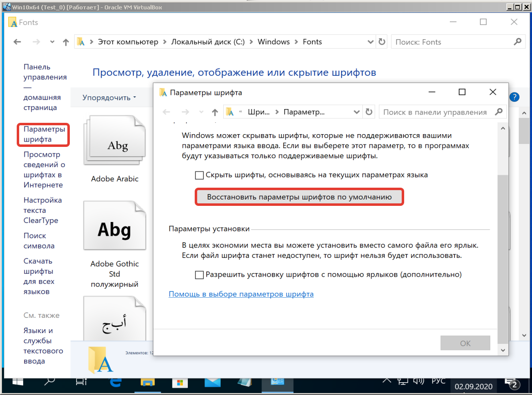Open the volume control in system tray
The width and height of the screenshot is (532, 395).
point(419,381)
